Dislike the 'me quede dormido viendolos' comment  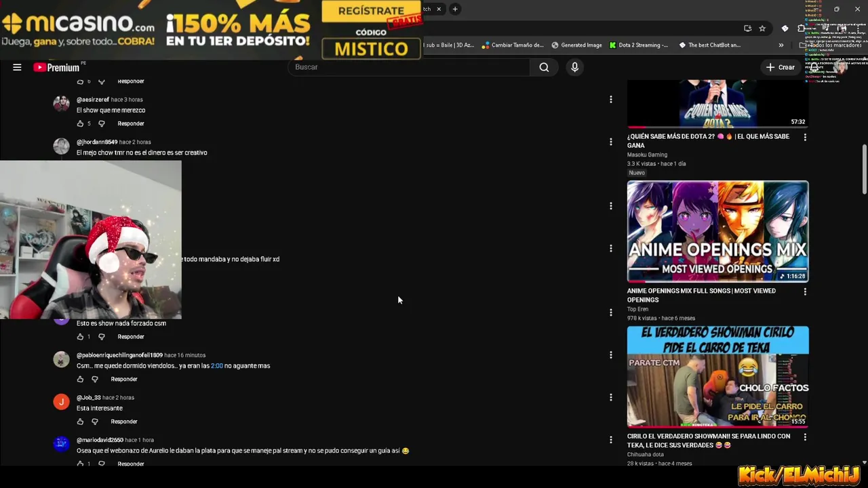coord(95,379)
